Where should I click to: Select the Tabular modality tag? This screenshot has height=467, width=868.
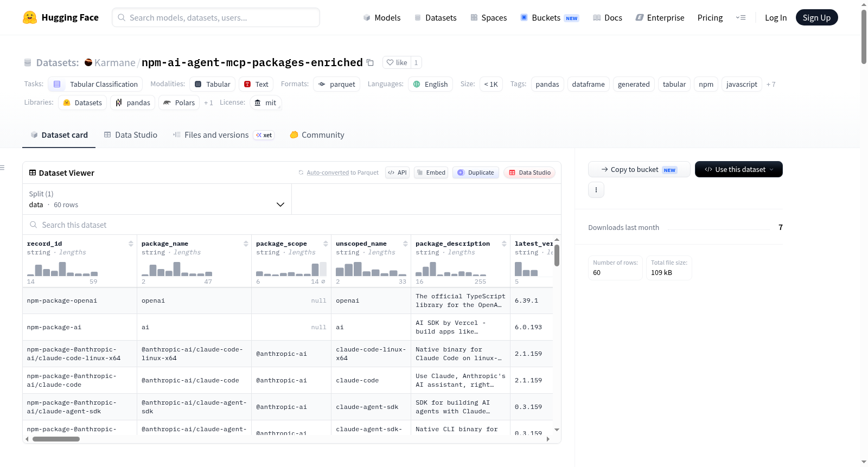coord(213,84)
